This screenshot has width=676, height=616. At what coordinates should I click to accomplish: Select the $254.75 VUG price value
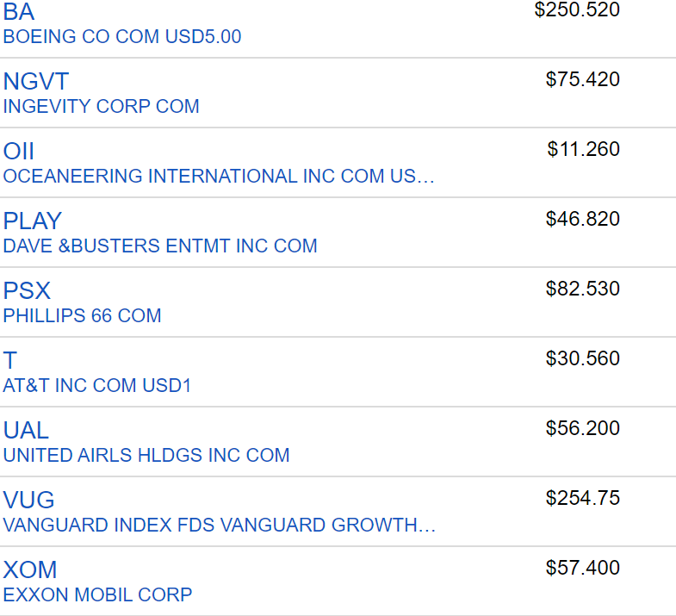(582, 498)
